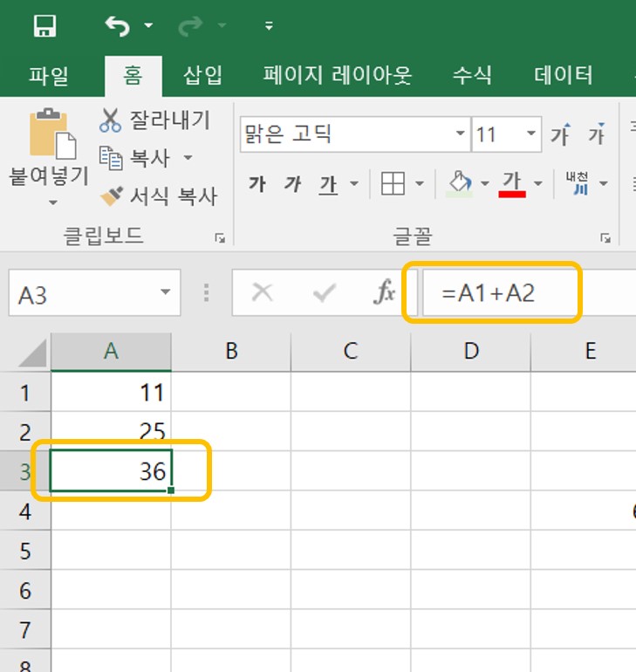Click the Redo arrow icon
Image resolution: width=636 pixels, height=672 pixels.
[190, 25]
